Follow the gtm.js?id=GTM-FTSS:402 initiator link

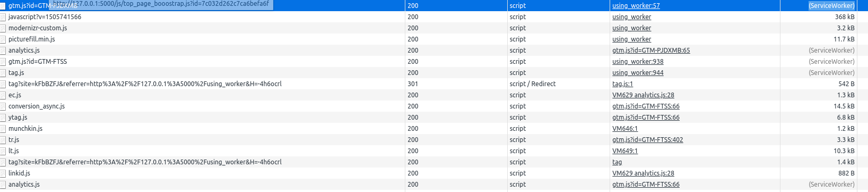(x=647, y=140)
